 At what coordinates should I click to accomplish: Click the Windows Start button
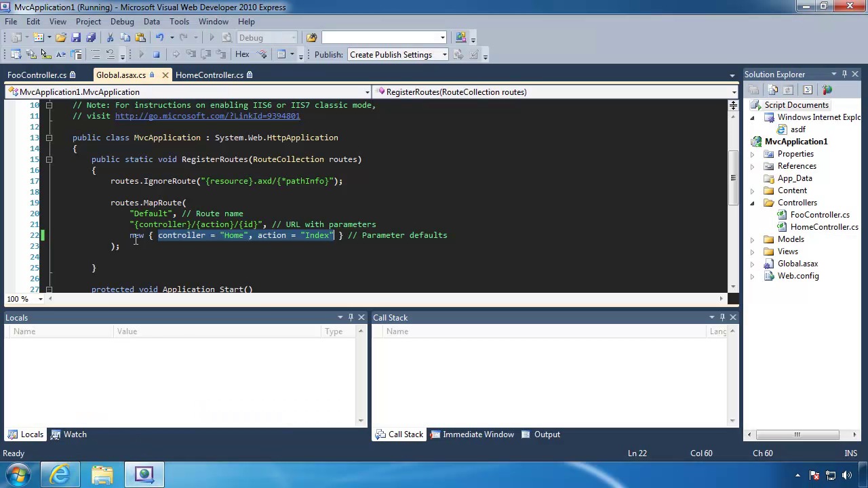(x=18, y=474)
